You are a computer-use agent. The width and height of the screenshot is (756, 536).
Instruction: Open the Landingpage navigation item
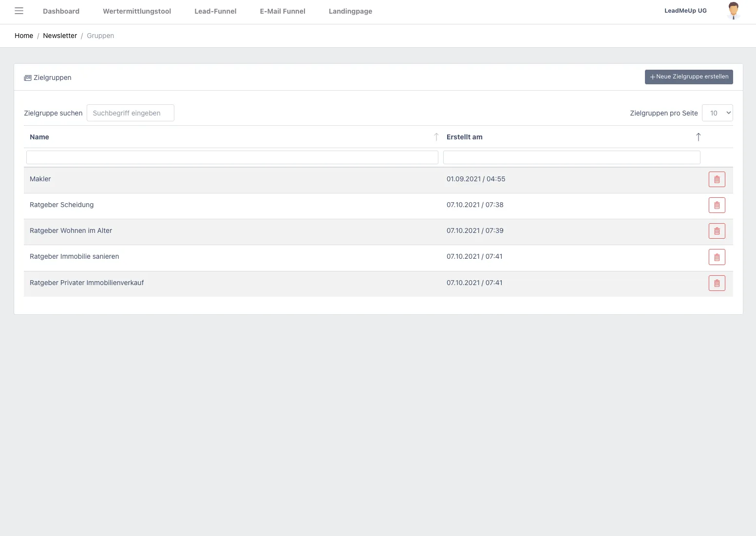coord(350,11)
